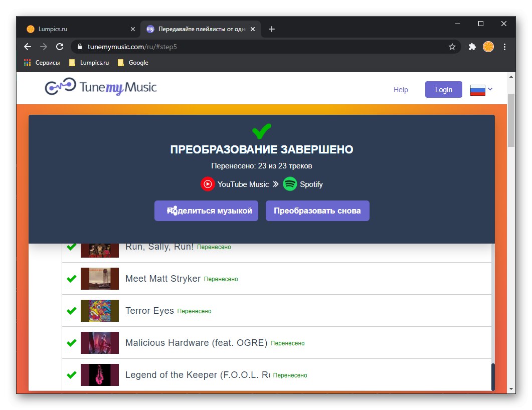Click the Legend of the Keeper cover
The image size is (532, 410).
(100, 375)
